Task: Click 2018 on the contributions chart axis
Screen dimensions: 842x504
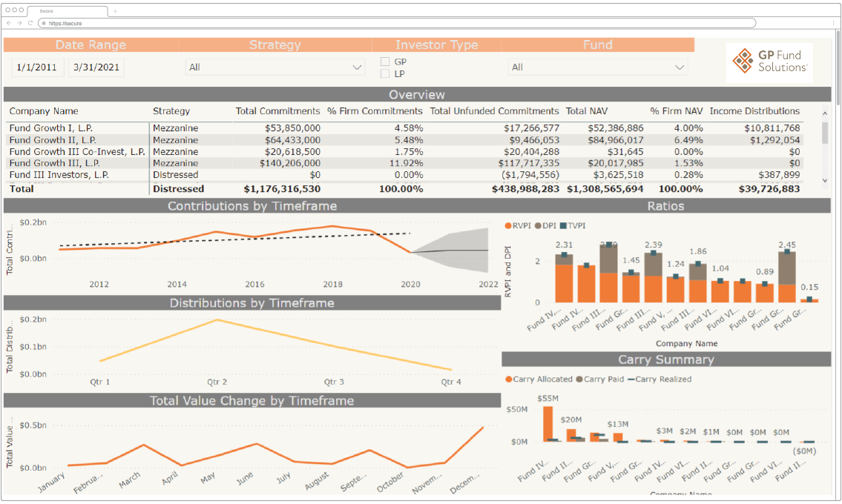Action: (x=333, y=285)
